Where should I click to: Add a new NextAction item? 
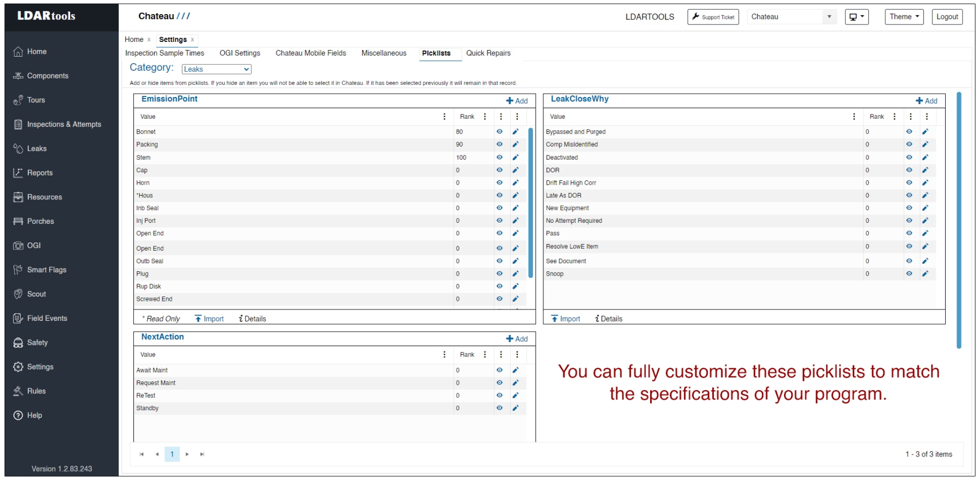coord(517,339)
